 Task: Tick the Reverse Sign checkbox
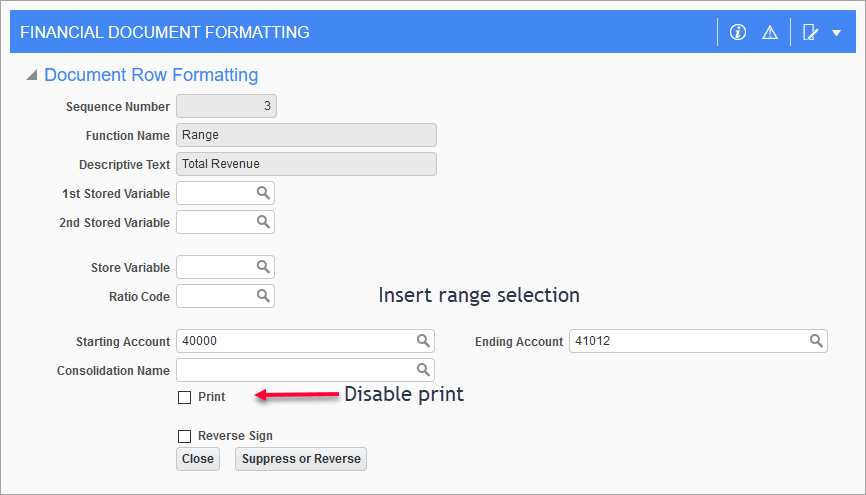tap(184, 436)
